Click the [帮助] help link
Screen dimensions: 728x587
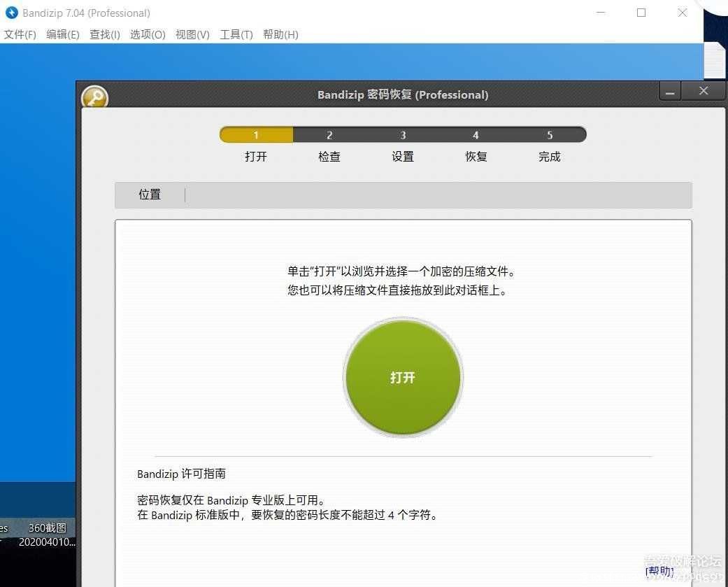[x=659, y=571]
